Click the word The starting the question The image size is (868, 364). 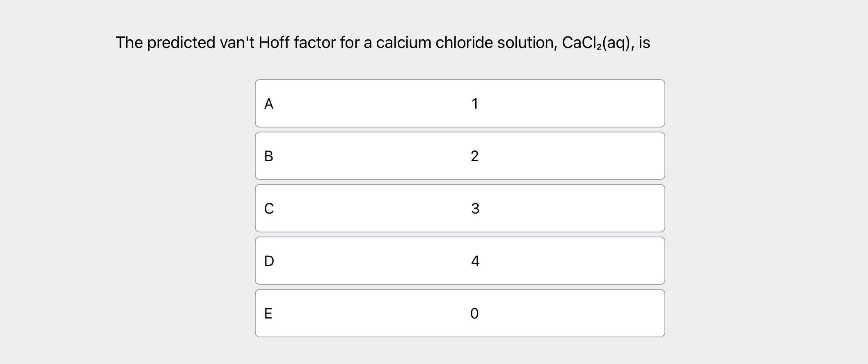tap(129, 43)
